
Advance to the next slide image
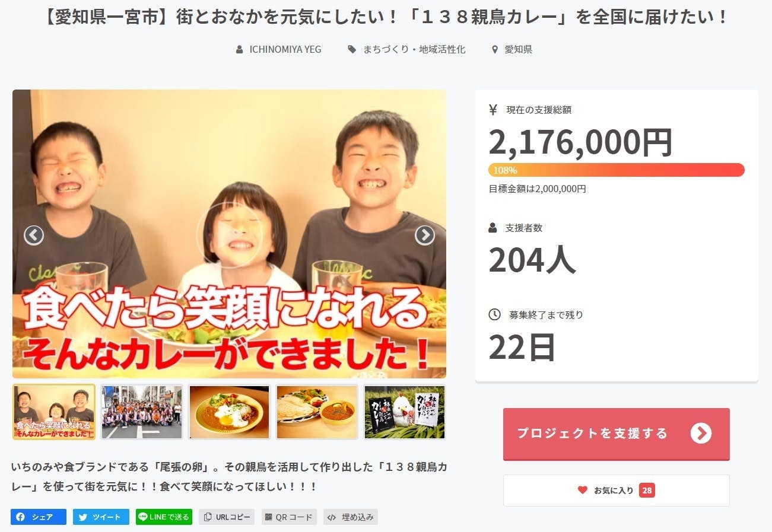(x=424, y=235)
